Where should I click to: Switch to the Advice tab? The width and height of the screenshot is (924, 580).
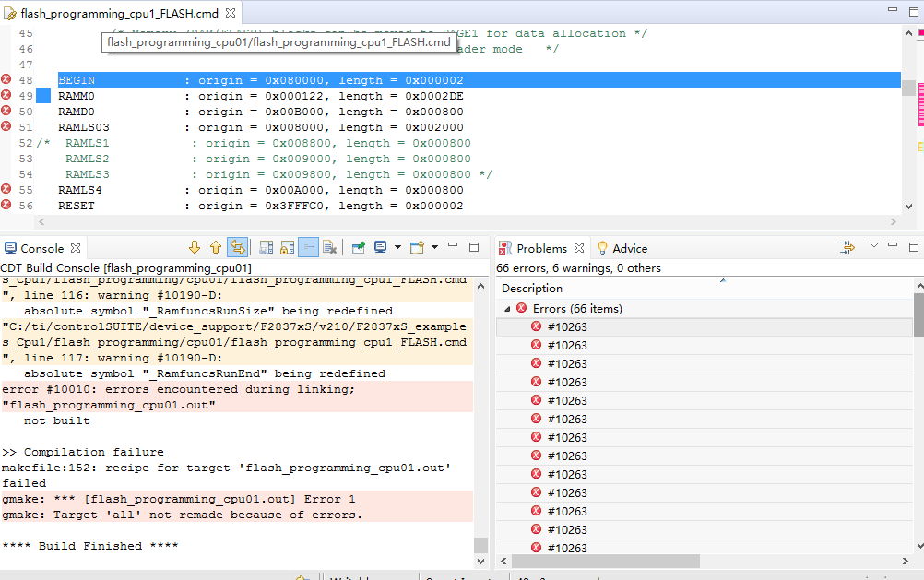point(622,248)
